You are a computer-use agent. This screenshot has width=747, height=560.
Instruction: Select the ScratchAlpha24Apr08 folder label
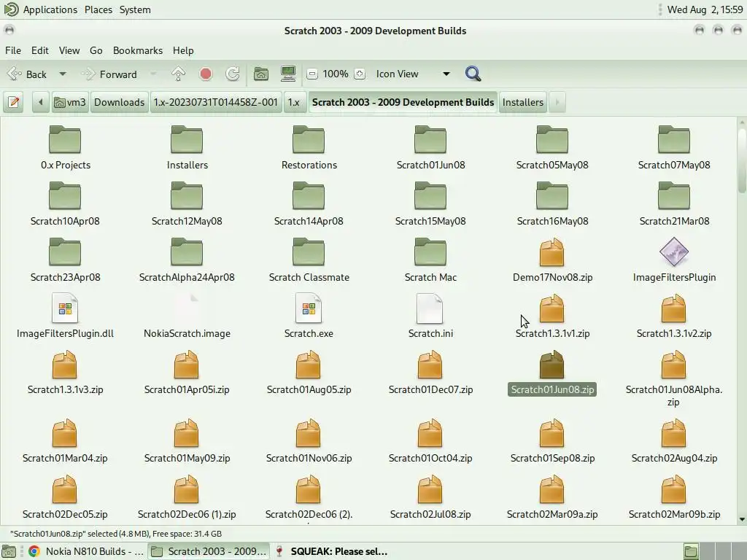(x=187, y=277)
